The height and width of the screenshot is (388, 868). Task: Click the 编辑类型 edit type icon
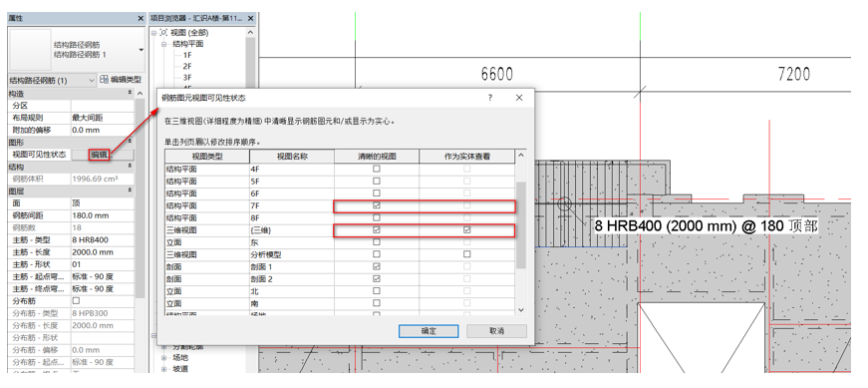point(104,80)
